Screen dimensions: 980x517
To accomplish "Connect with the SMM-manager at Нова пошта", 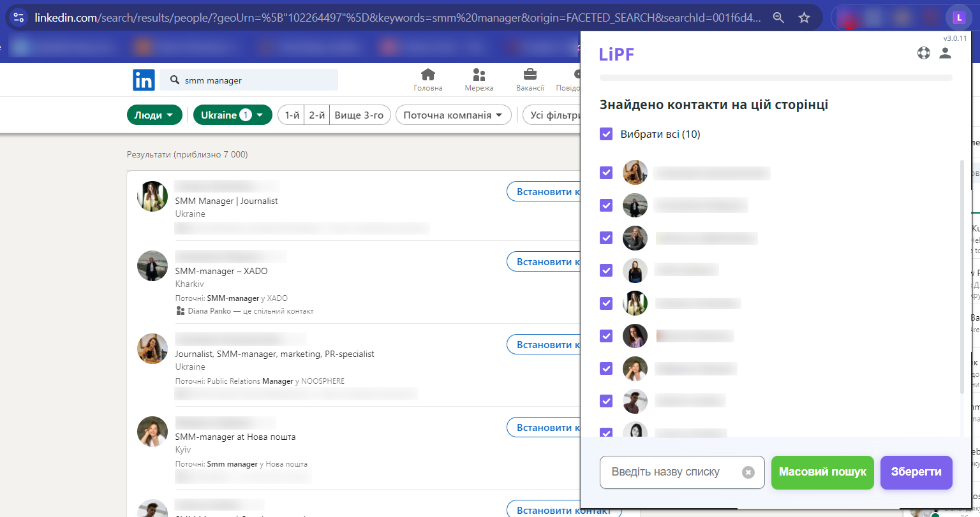I will [x=544, y=427].
